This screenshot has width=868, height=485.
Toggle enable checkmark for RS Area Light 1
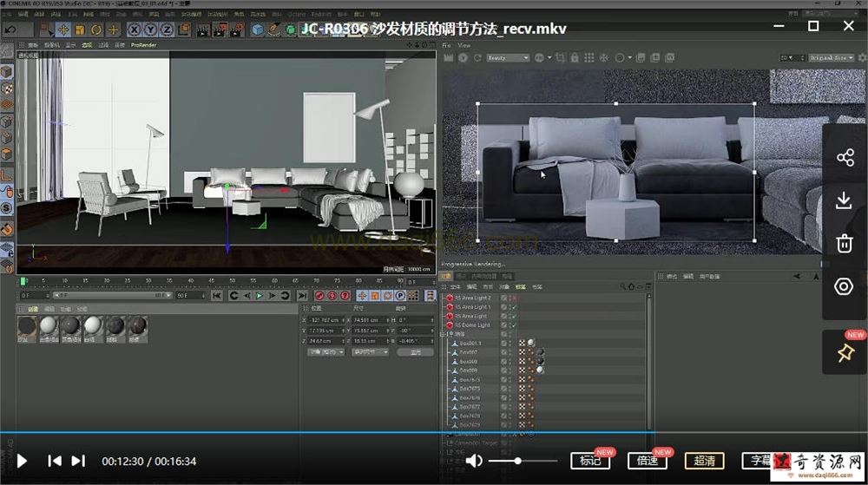[x=513, y=307]
